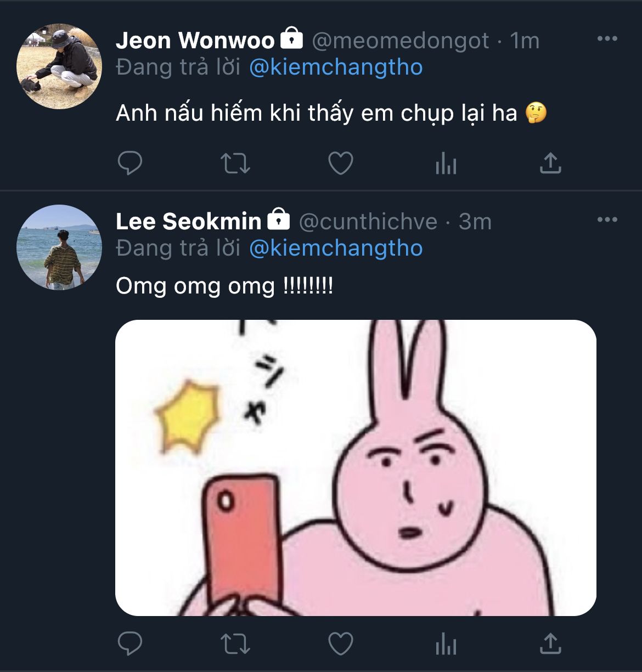View analytics for Jeon Wonwoo's tweet
Image resolution: width=642 pixels, height=672 pixels.
(x=446, y=163)
